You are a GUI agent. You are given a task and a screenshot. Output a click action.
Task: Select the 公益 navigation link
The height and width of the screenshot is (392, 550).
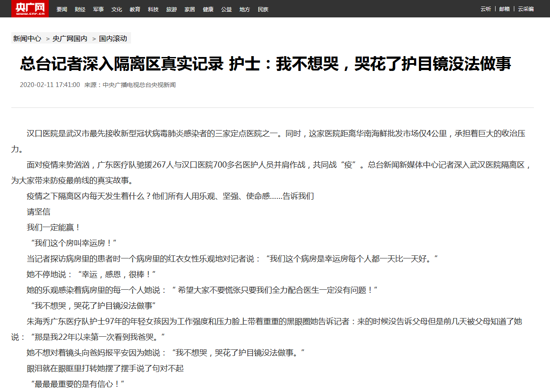(226, 9)
